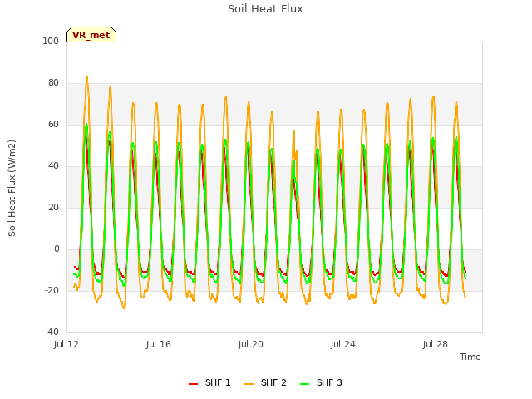This screenshot has height=399, width=532.
Task: Click the 20 y-axis tick label
Action: coord(53,207)
